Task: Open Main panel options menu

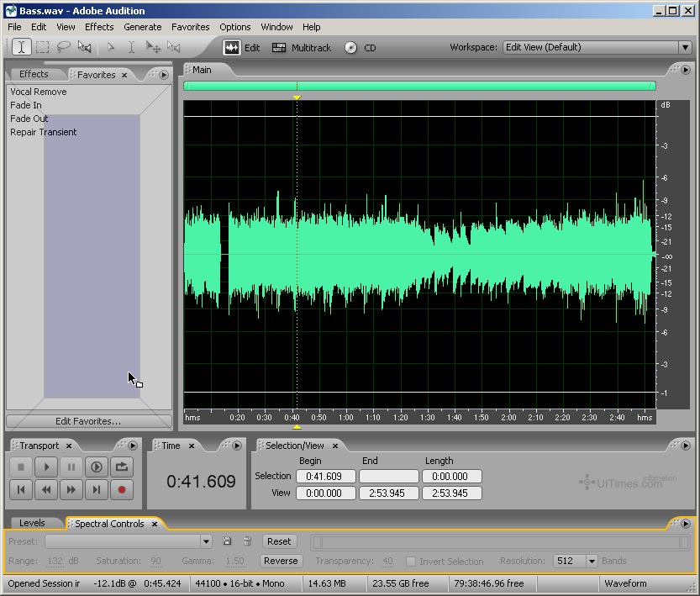Action: pyautogui.click(x=686, y=70)
